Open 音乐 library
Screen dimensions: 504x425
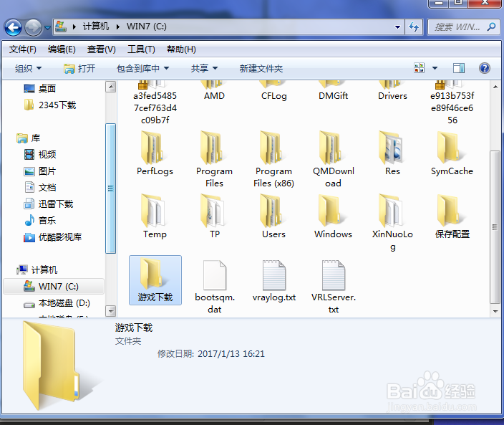40,220
